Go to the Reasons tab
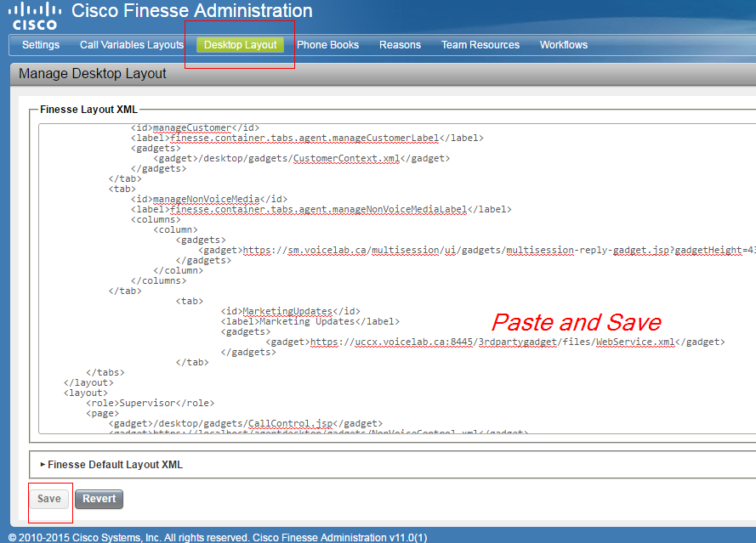This screenshot has height=543, width=756. [401, 45]
